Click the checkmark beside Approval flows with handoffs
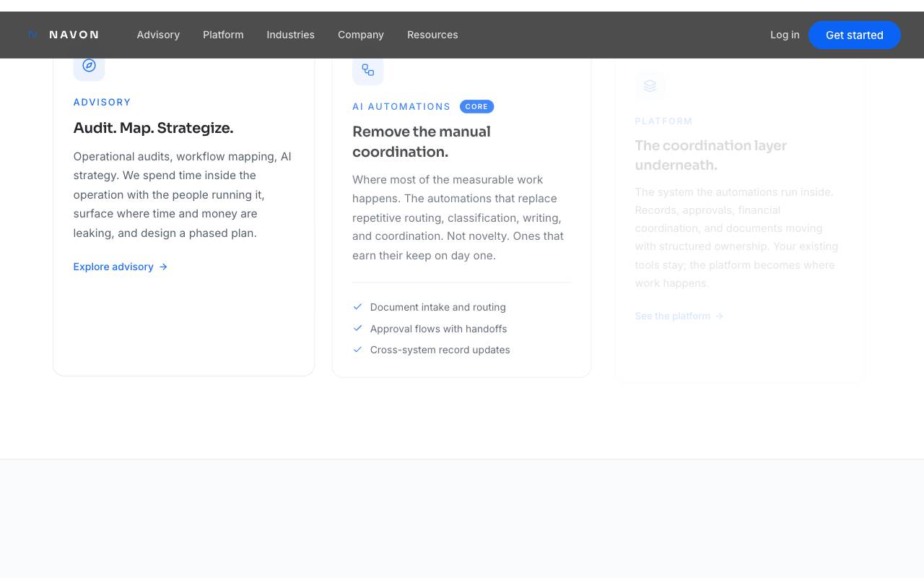The width and height of the screenshot is (924, 578). (357, 328)
